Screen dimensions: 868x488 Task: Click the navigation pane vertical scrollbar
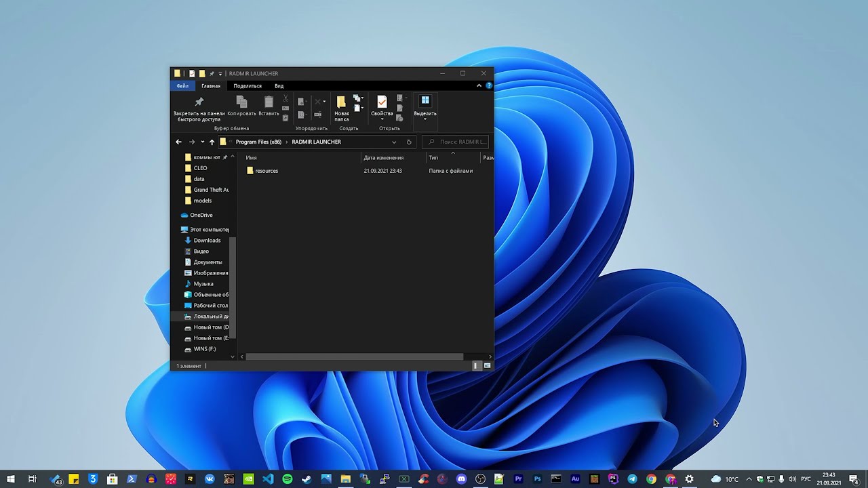pyautogui.click(x=233, y=288)
